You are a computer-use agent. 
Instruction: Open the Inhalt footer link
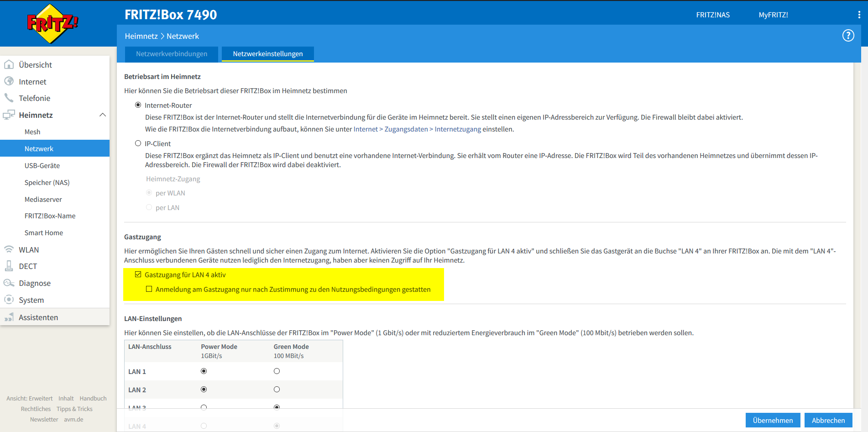pos(66,399)
